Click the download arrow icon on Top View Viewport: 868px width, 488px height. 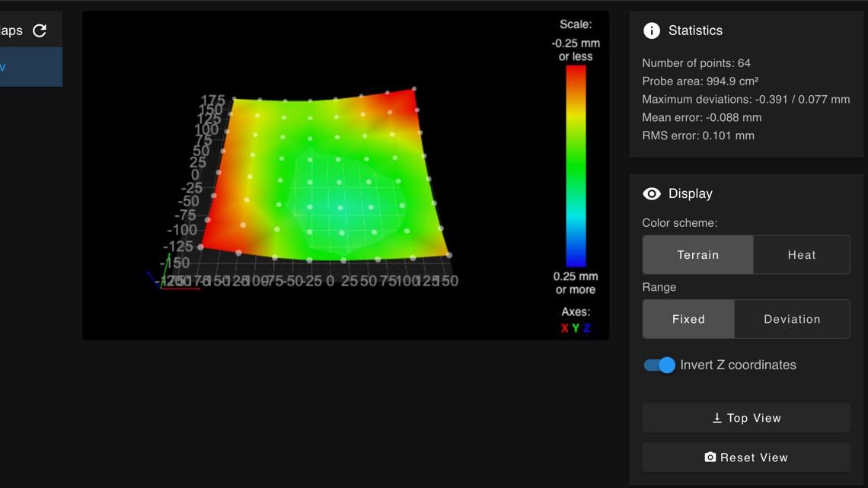pos(717,418)
